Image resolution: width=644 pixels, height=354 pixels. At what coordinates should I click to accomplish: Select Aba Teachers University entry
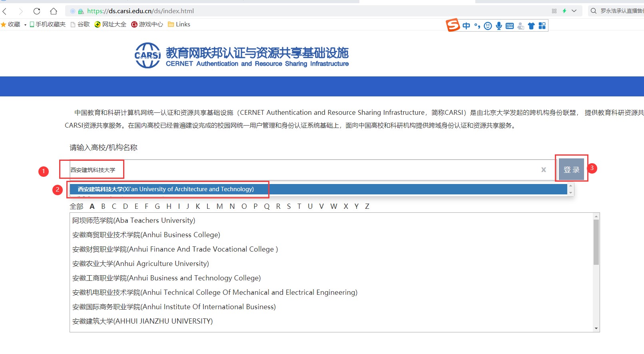click(134, 220)
